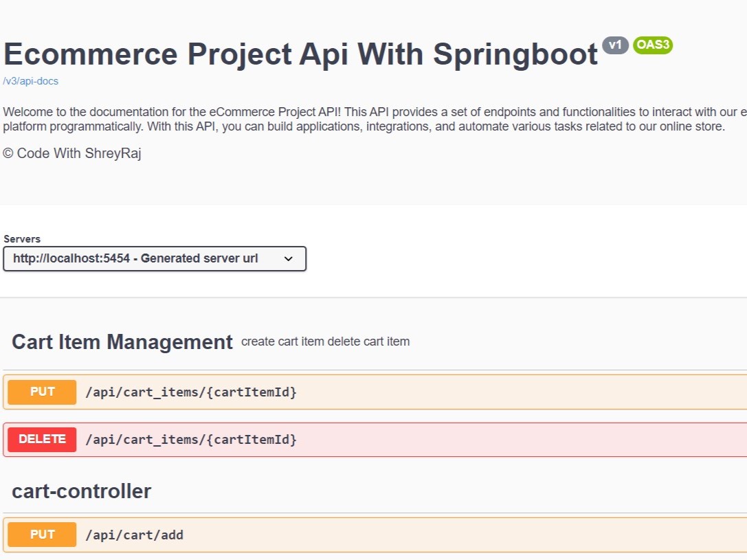Click the chevron arrow in the server selector
Viewport: 747px width, 560px height.
[x=289, y=259]
